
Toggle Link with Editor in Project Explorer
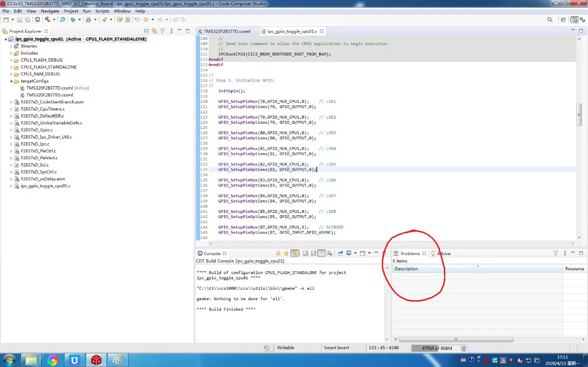click(x=154, y=31)
